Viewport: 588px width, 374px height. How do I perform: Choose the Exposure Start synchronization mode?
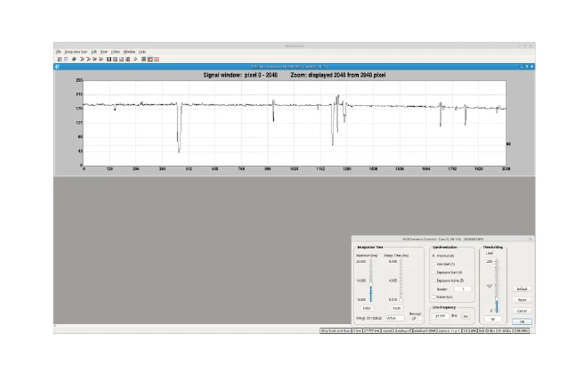tap(434, 272)
